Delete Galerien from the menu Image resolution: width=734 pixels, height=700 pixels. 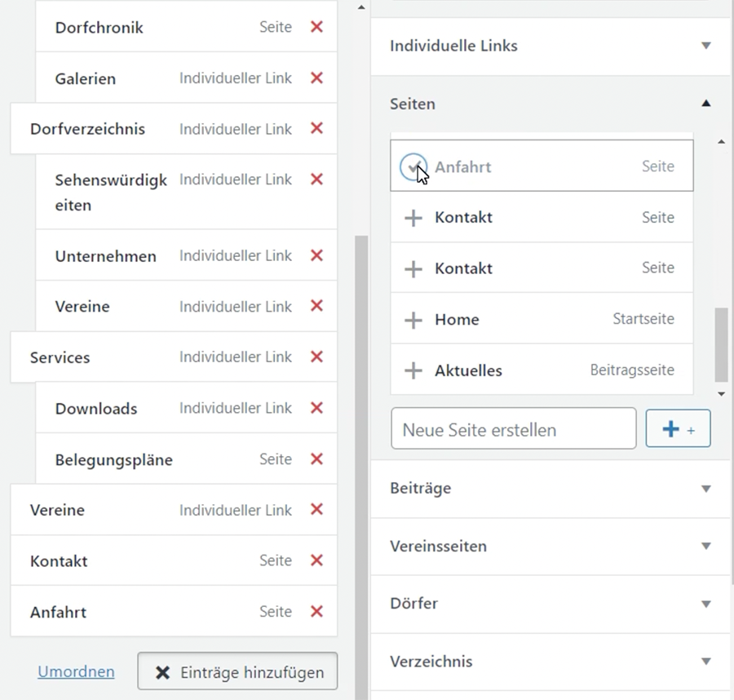pyautogui.click(x=316, y=78)
